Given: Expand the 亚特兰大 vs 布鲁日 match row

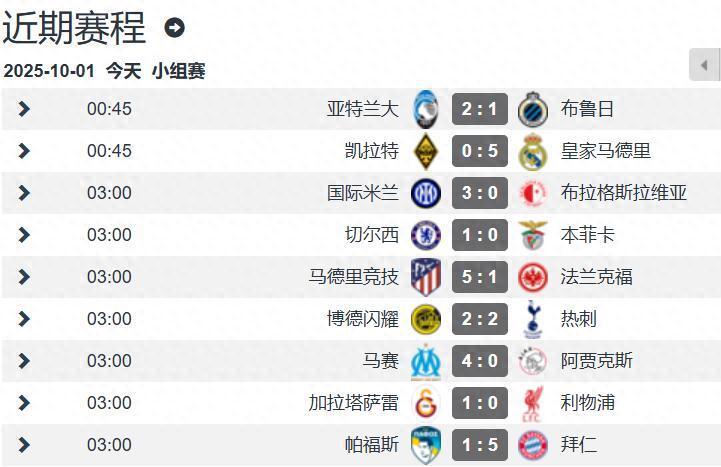Looking at the screenshot, I should (24, 109).
